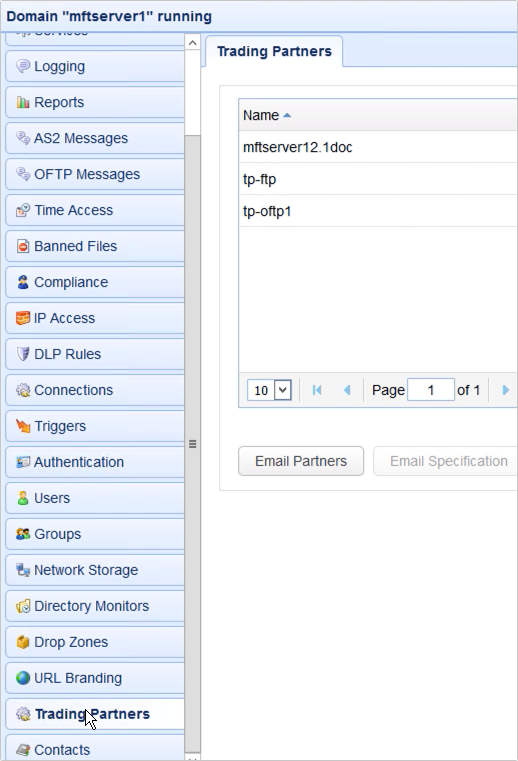The image size is (518, 761).
Task: Open the Users section
Action: click(x=95, y=498)
